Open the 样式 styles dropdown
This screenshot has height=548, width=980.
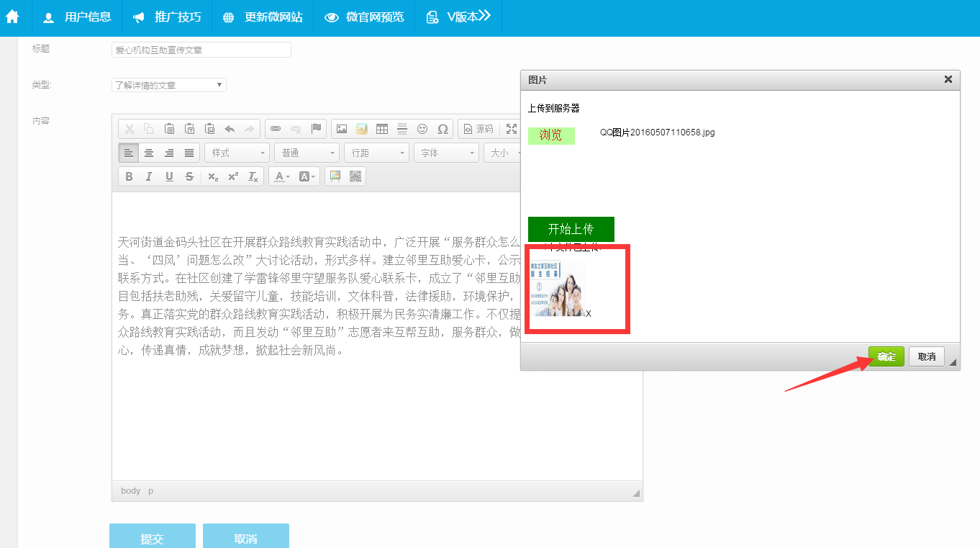237,153
